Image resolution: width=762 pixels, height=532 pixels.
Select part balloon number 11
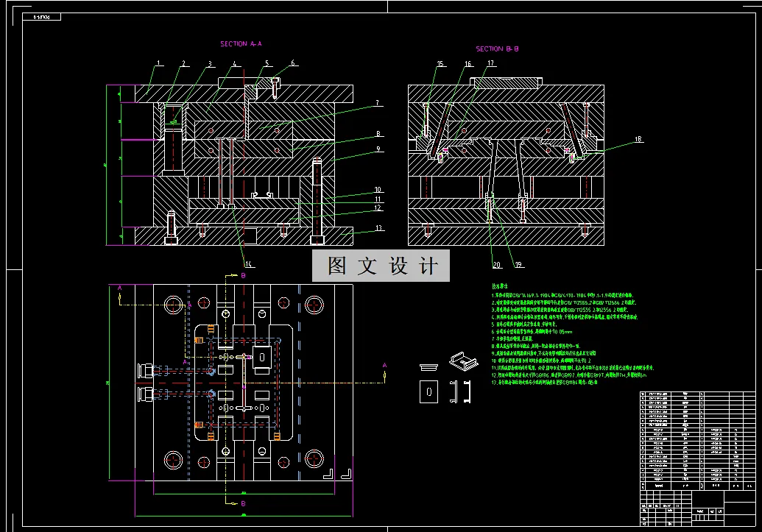point(378,199)
